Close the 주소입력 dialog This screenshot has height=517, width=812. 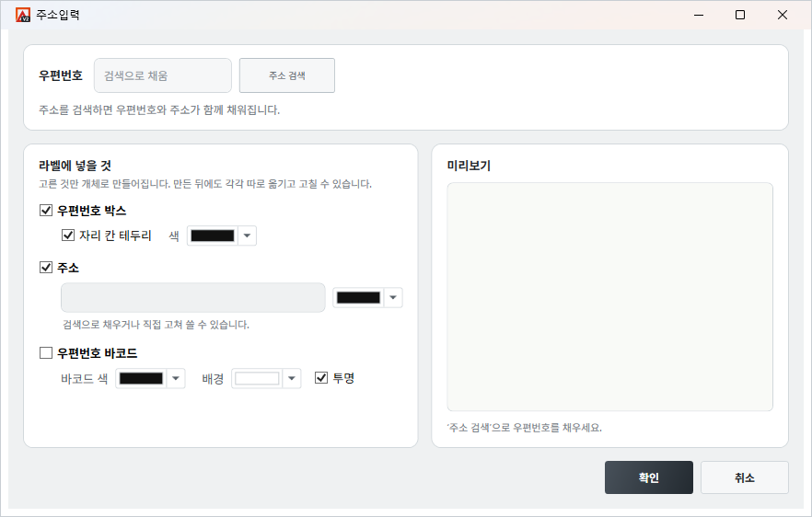pos(783,15)
